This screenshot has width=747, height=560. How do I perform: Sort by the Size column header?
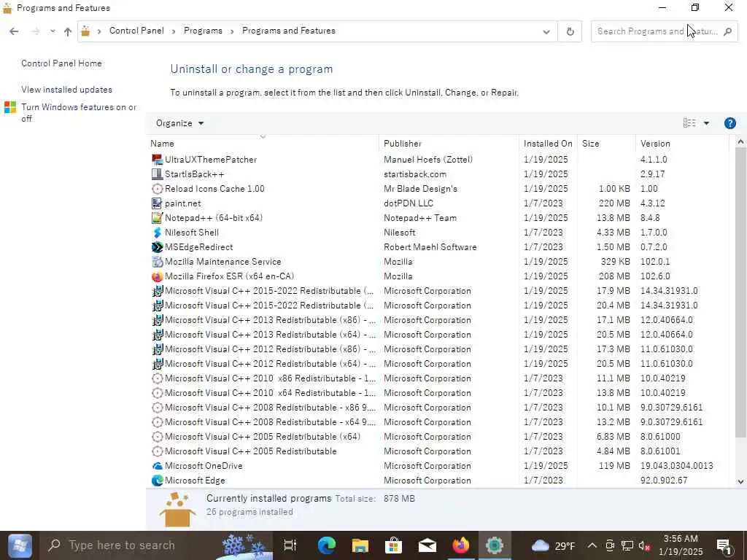click(x=606, y=144)
